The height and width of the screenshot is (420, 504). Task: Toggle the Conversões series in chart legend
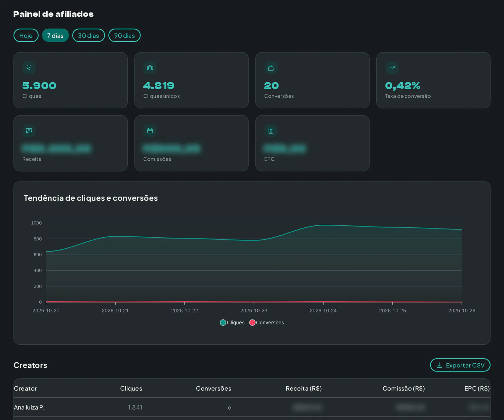click(267, 323)
